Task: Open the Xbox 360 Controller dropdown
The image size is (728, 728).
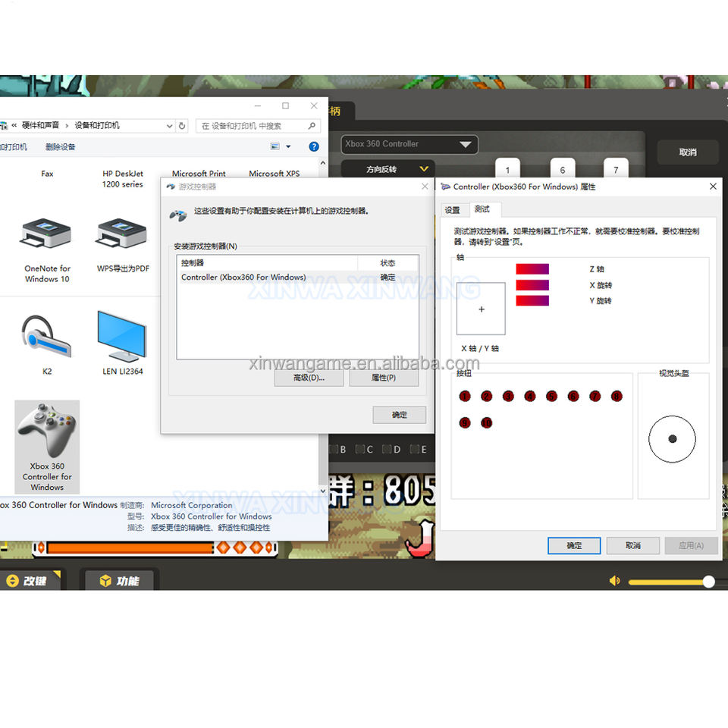Action: 409,144
